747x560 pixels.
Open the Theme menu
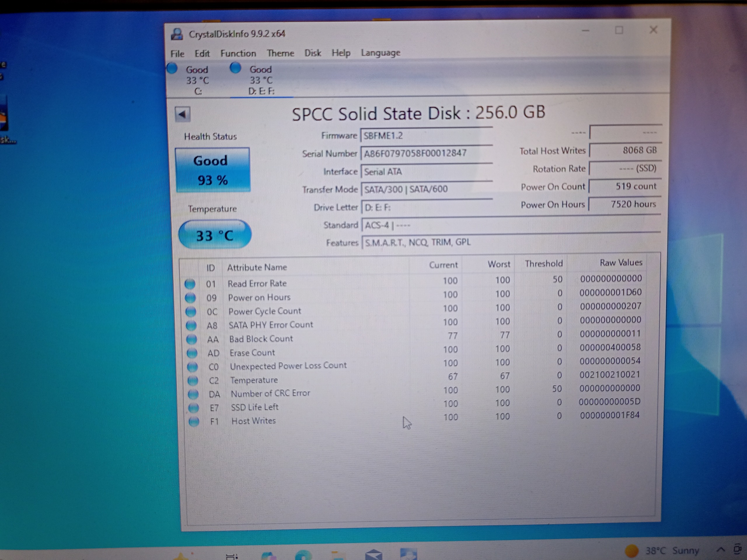click(x=280, y=53)
